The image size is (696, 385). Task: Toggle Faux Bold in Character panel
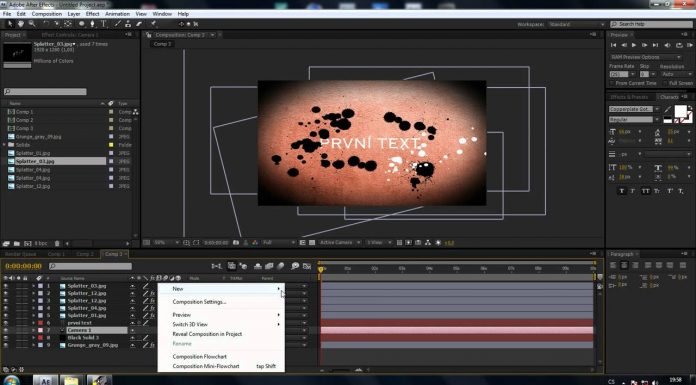[621, 191]
